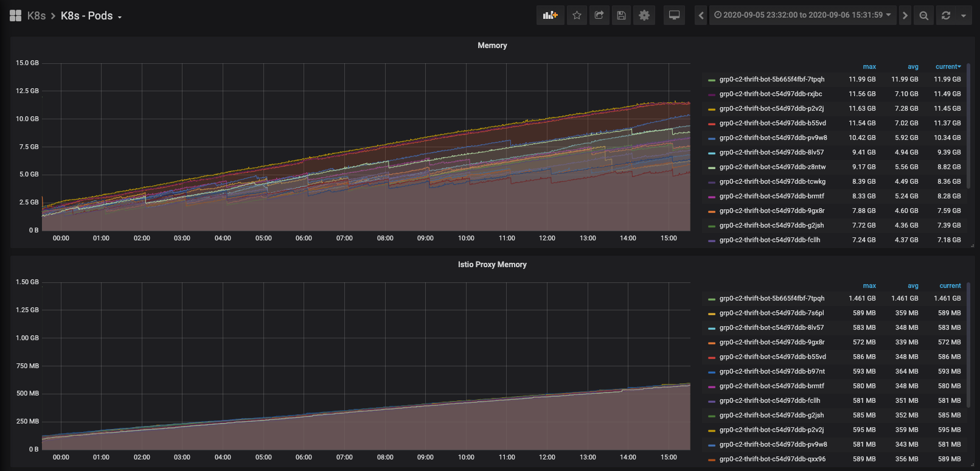Change color of rxjbc series swatch
The height and width of the screenshot is (471, 980).
click(711, 94)
